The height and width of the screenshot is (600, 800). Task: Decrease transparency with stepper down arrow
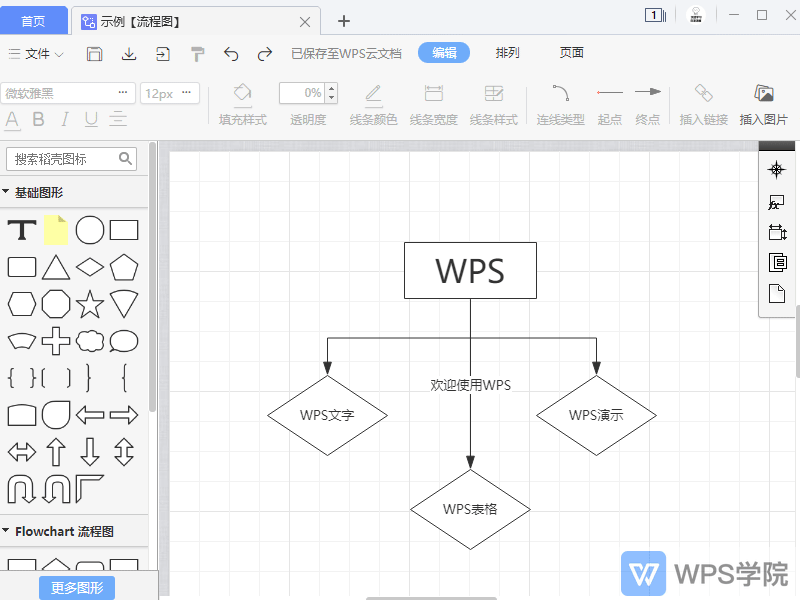[332, 98]
